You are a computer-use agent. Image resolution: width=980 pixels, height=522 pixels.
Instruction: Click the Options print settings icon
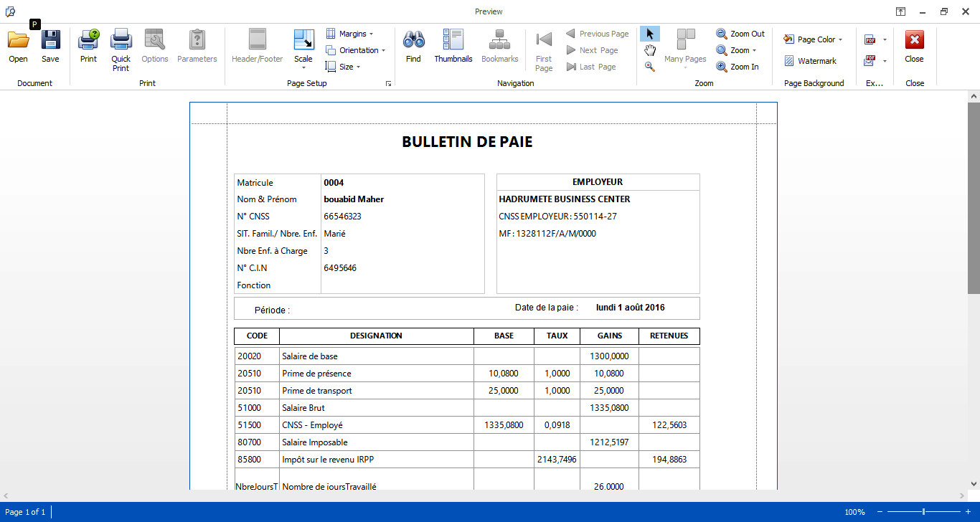click(x=155, y=47)
